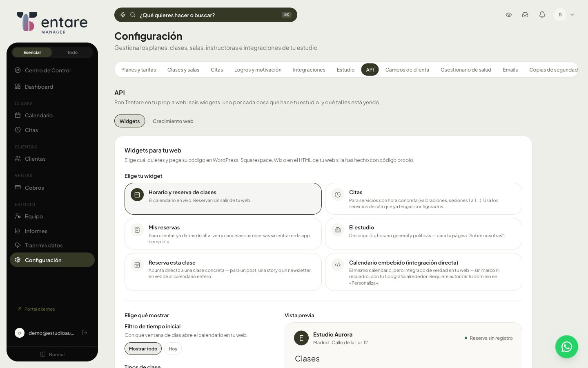Select the API tab
588x368 pixels.
(370, 70)
